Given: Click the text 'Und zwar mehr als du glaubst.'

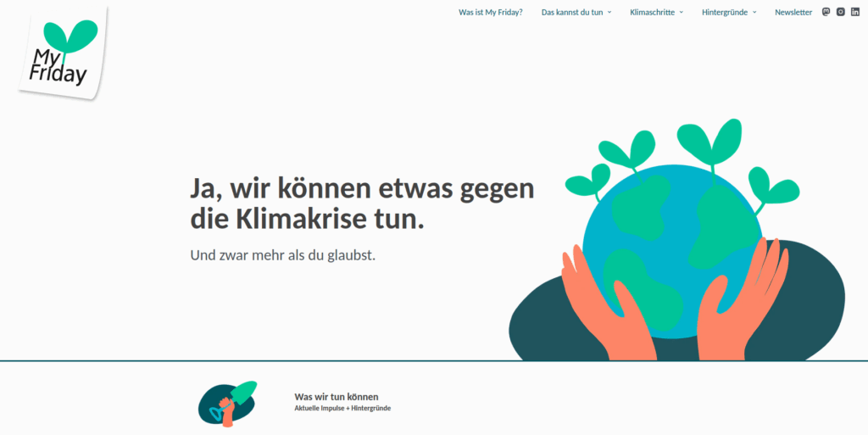Looking at the screenshot, I should (283, 256).
